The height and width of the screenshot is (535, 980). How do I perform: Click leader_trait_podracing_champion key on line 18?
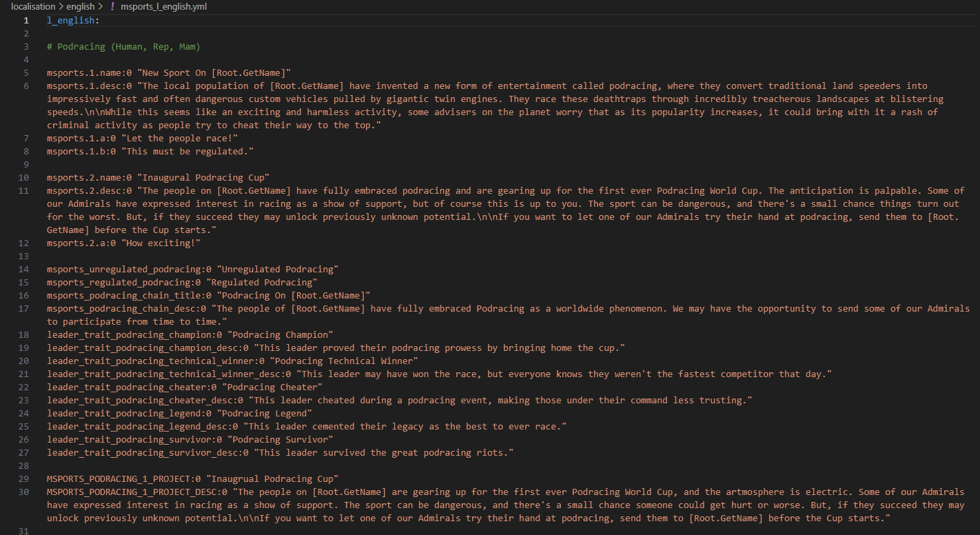pyautogui.click(x=129, y=334)
